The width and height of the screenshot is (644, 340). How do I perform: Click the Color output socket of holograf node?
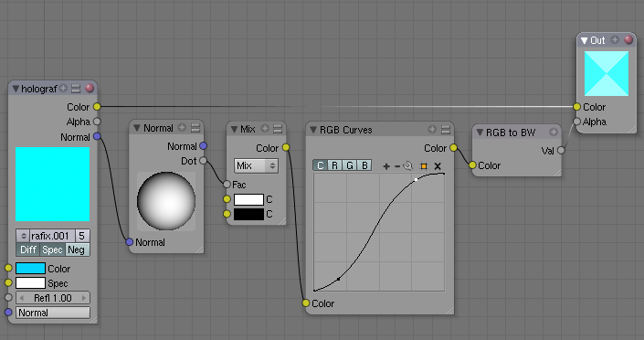tap(97, 107)
